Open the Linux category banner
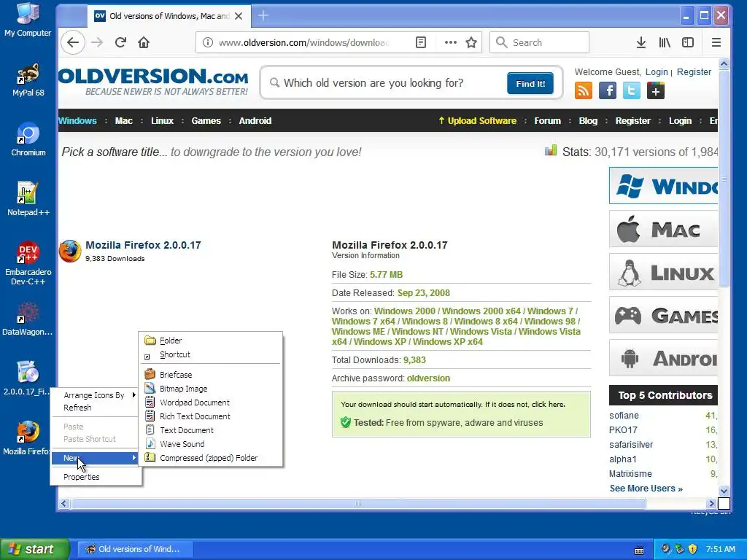Image resolution: width=747 pixels, height=560 pixels. (664, 272)
